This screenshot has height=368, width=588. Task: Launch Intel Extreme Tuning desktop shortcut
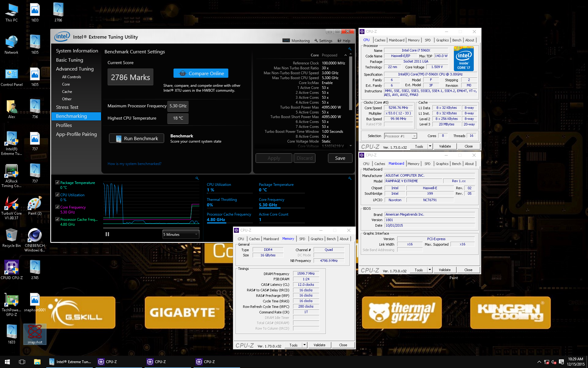pyautogui.click(x=12, y=143)
